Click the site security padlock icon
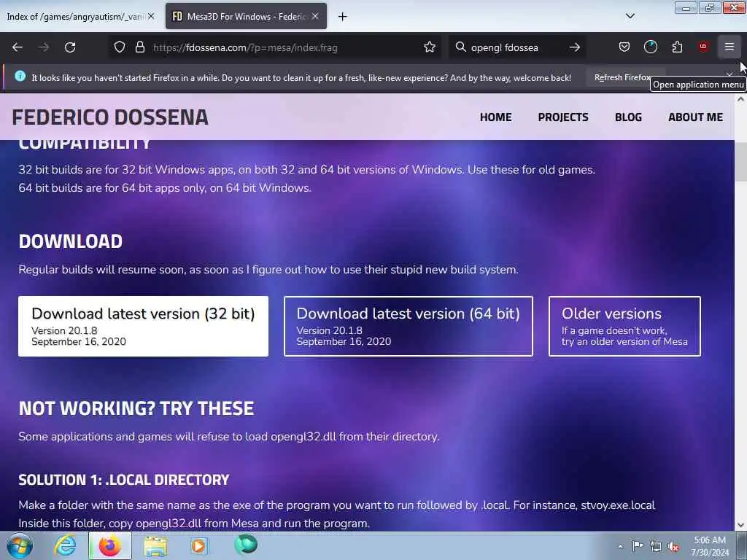The height and width of the screenshot is (560, 747). [x=139, y=47]
